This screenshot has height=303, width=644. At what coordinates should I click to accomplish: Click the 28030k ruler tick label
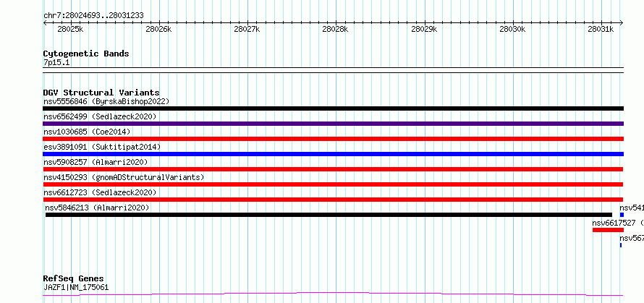[x=512, y=29]
